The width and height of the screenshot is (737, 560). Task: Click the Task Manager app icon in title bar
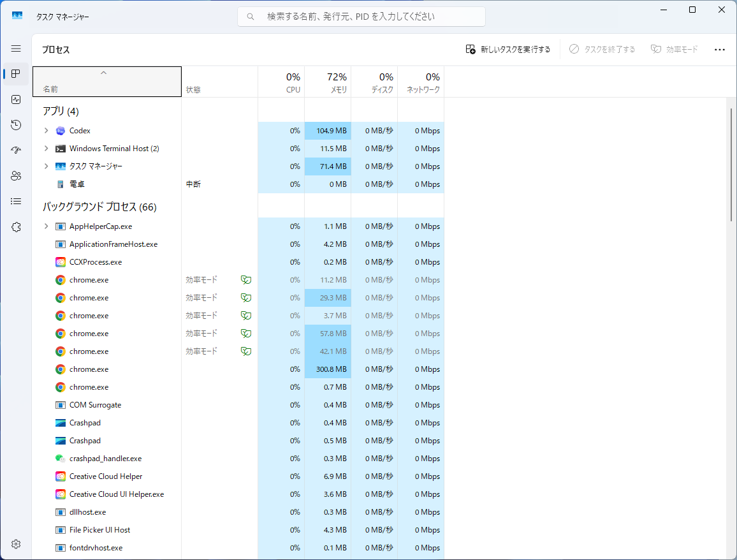(x=17, y=15)
